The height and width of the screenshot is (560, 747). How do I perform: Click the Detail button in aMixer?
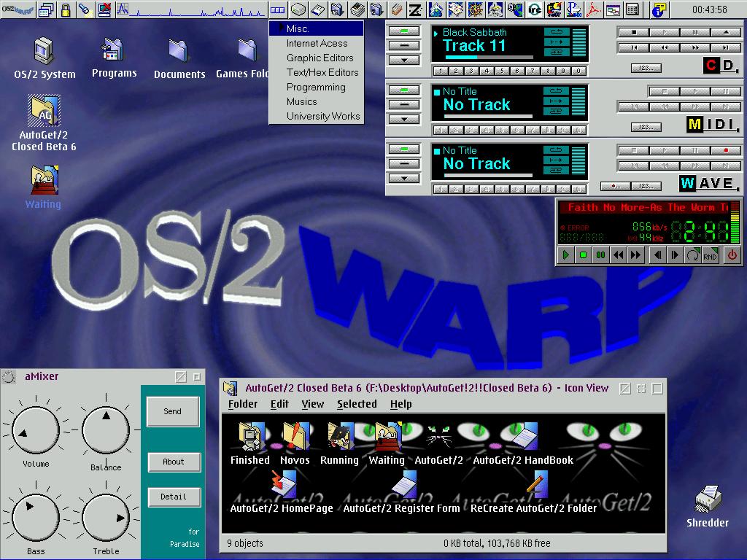174,497
